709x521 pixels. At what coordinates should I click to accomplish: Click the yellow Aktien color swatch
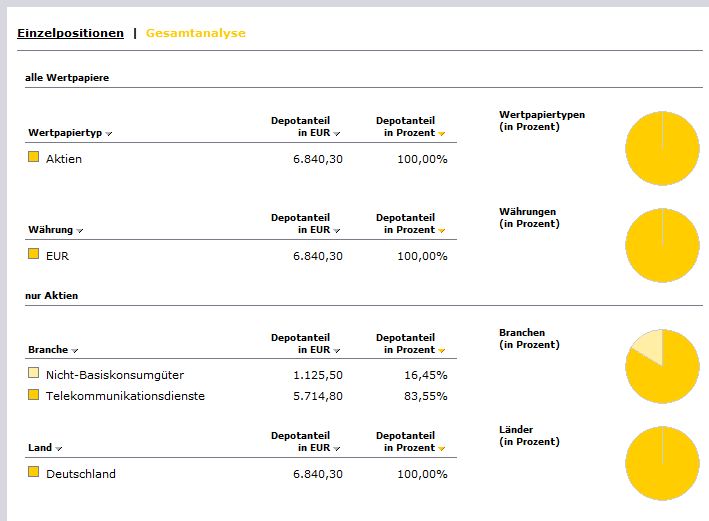click(33, 157)
